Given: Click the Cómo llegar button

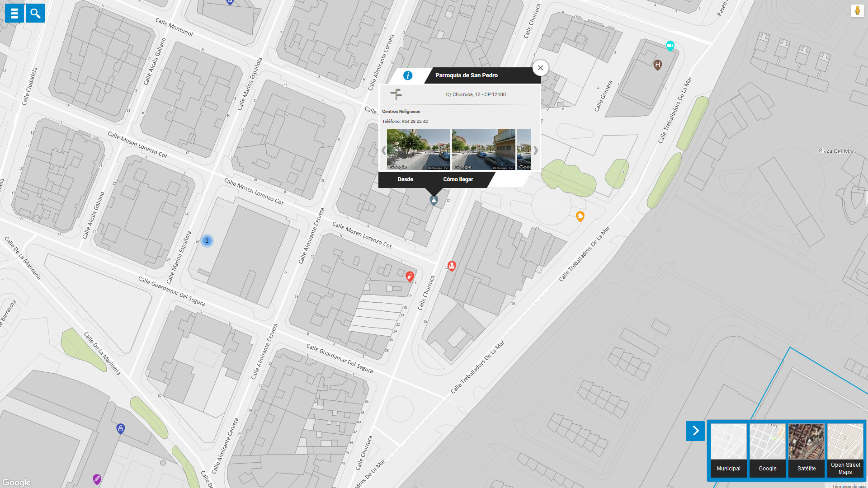Looking at the screenshot, I should pyautogui.click(x=458, y=179).
